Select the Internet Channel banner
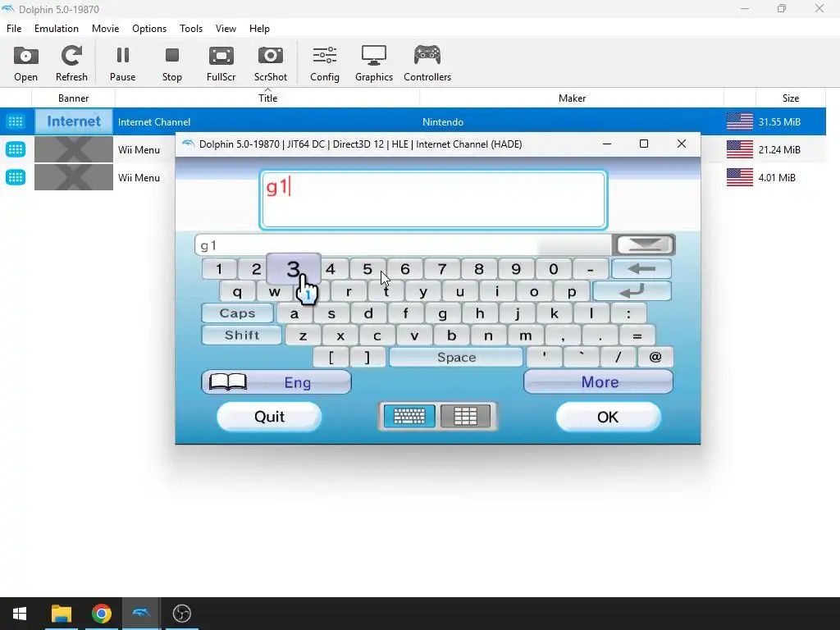The height and width of the screenshot is (630, 840). click(74, 121)
